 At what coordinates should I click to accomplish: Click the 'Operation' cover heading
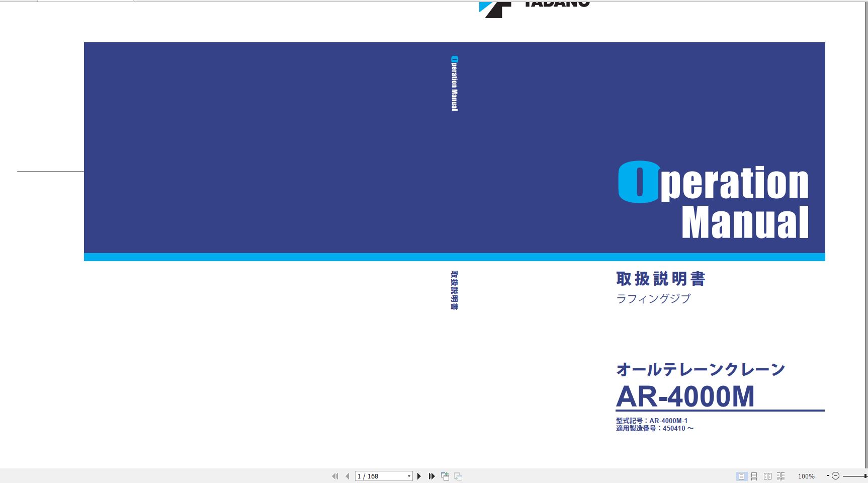713,182
